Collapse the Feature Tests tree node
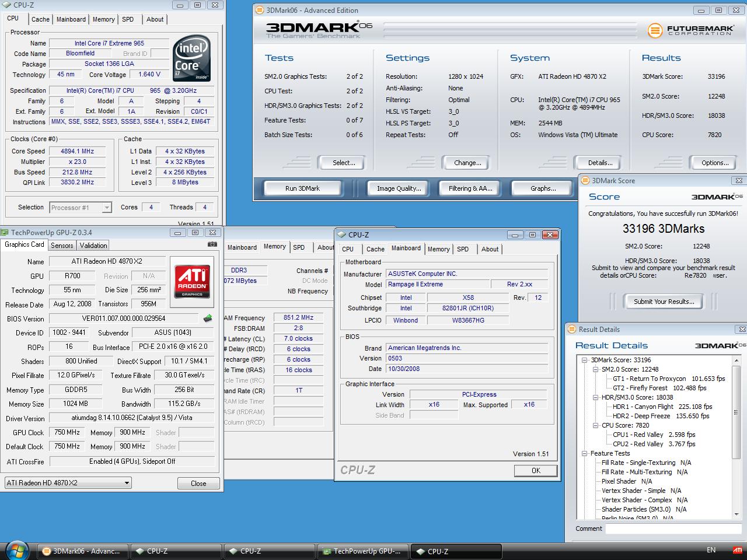This screenshot has width=747, height=560. 585,453
